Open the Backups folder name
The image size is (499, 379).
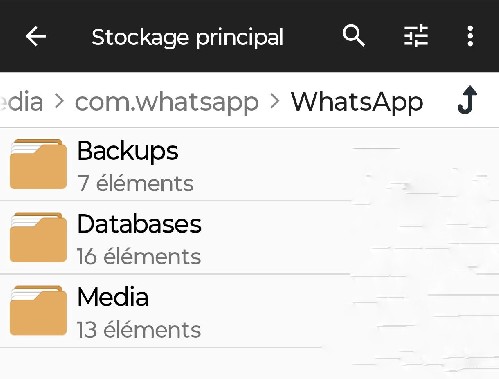pos(128,152)
